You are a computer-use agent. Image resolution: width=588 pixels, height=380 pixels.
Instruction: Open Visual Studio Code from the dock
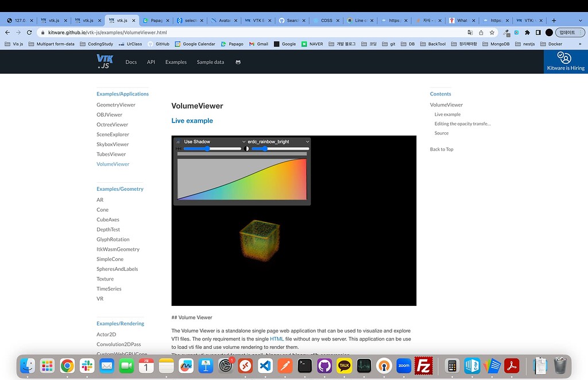[265, 365]
